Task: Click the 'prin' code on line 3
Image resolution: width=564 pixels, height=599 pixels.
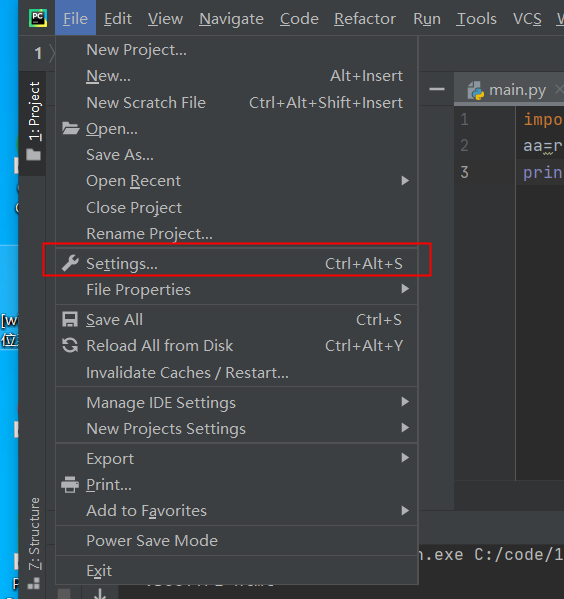Action: coord(543,173)
